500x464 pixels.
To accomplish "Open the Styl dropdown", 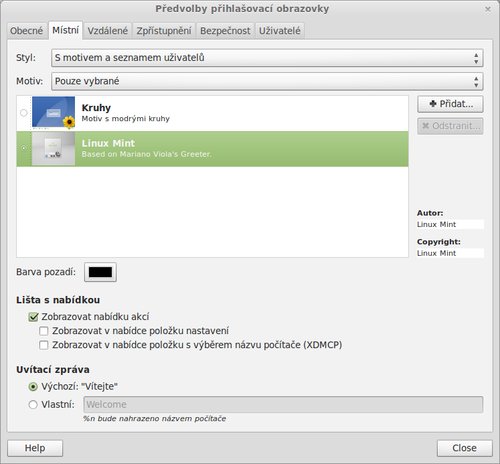I will 267,58.
